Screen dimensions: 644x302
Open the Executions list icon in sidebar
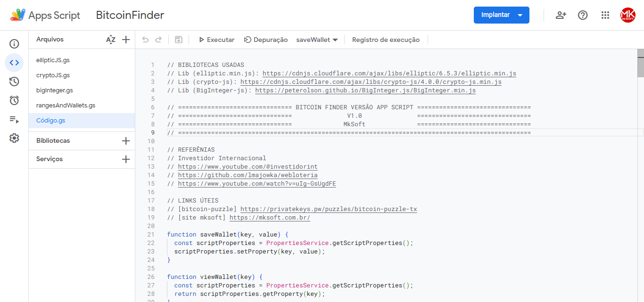coord(14,119)
